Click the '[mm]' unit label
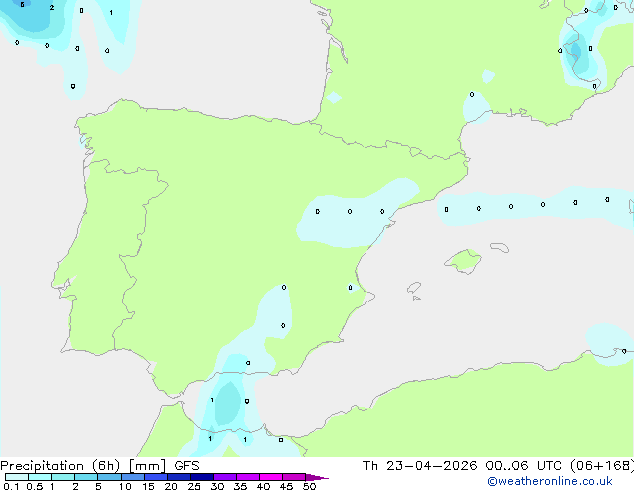This screenshot has width=634, height=490. 147,466
